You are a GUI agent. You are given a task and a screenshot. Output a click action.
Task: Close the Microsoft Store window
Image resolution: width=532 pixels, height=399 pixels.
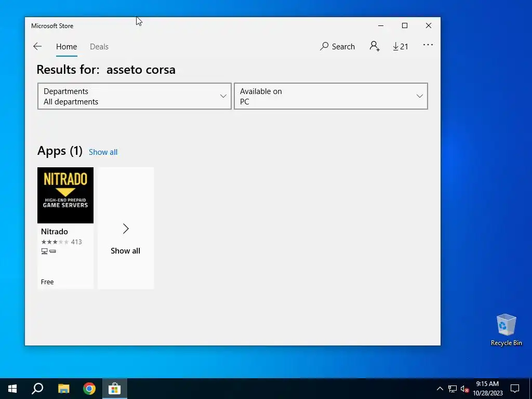click(x=429, y=25)
